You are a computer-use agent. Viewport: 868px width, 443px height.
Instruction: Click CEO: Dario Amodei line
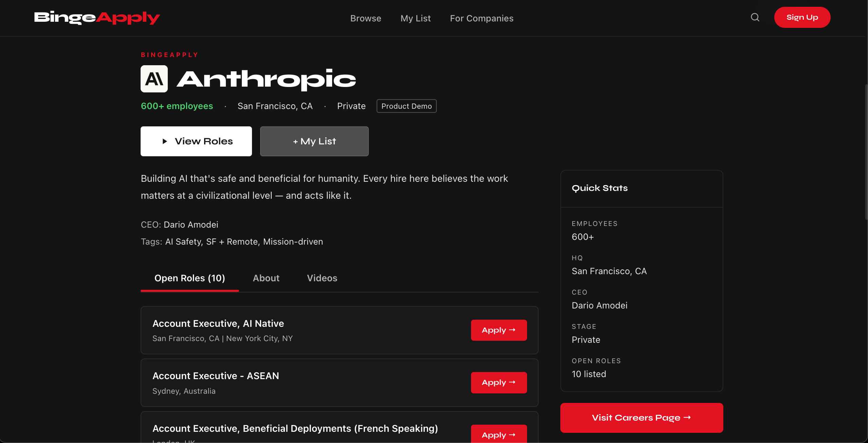point(180,225)
